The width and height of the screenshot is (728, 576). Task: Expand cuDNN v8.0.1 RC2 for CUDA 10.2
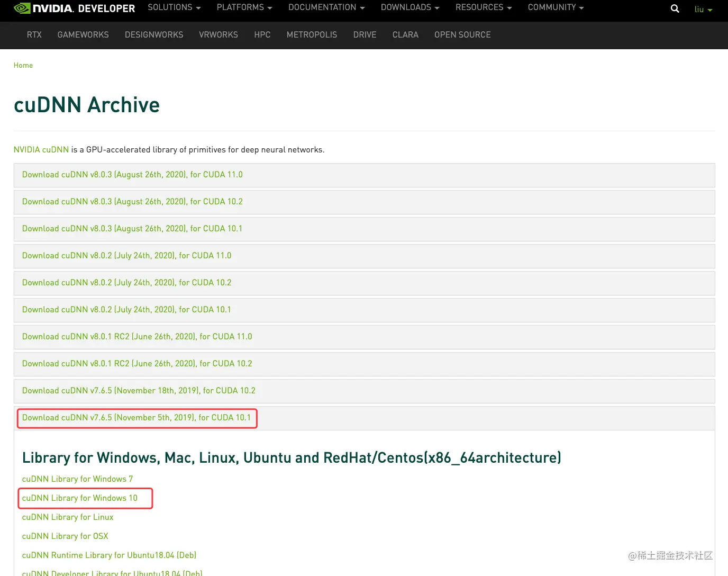pyautogui.click(x=364, y=364)
